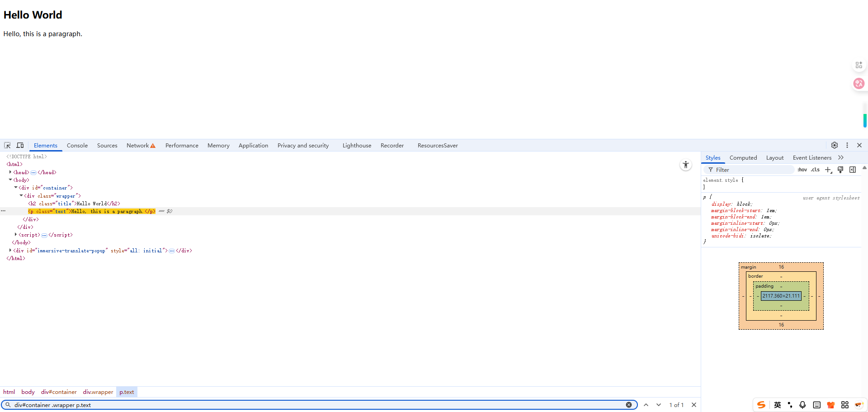Select the h2 title element row
The width and height of the screenshot is (868, 412).
pos(74,204)
